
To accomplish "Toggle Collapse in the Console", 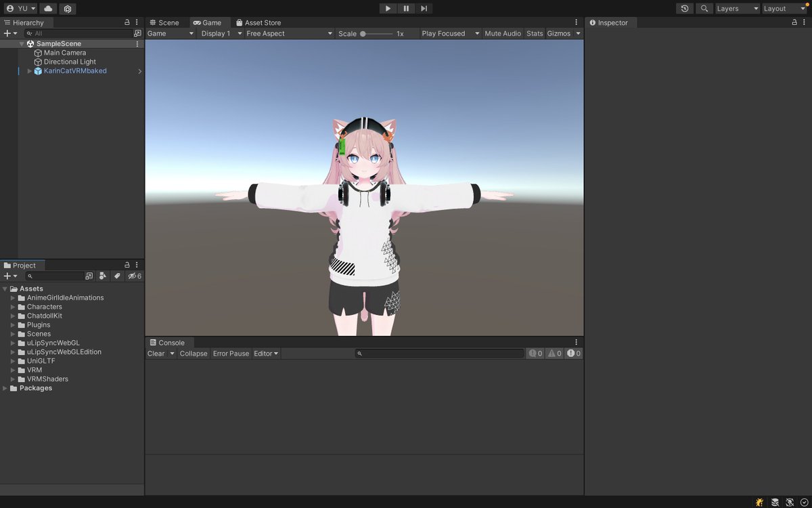I will pos(194,354).
